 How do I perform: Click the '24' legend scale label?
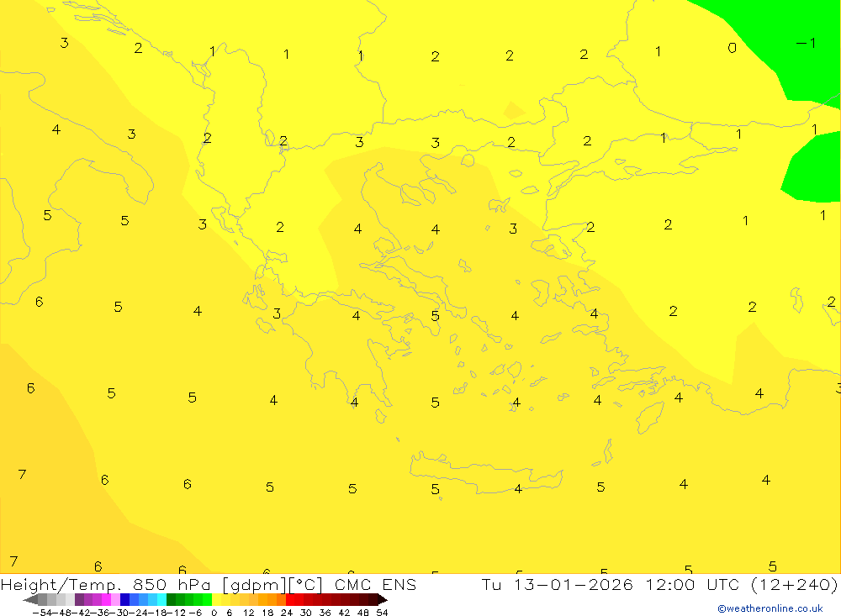pyautogui.click(x=287, y=613)
